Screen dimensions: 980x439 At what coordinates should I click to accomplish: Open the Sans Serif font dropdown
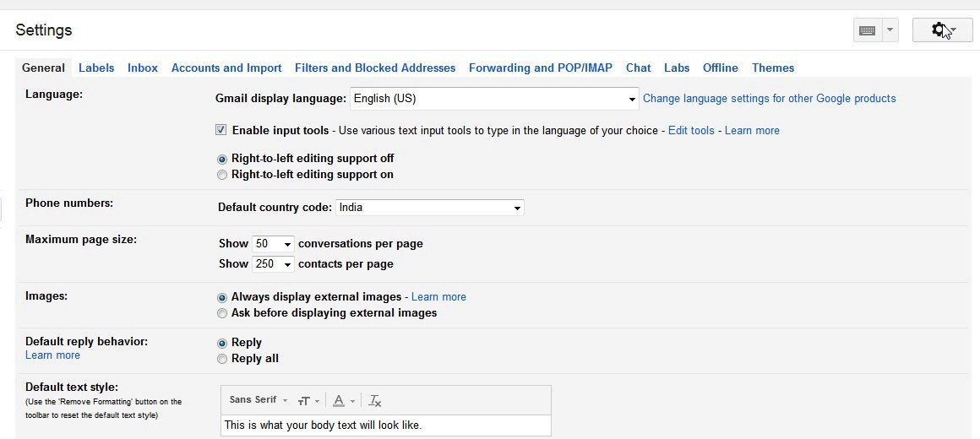point(258,400)
